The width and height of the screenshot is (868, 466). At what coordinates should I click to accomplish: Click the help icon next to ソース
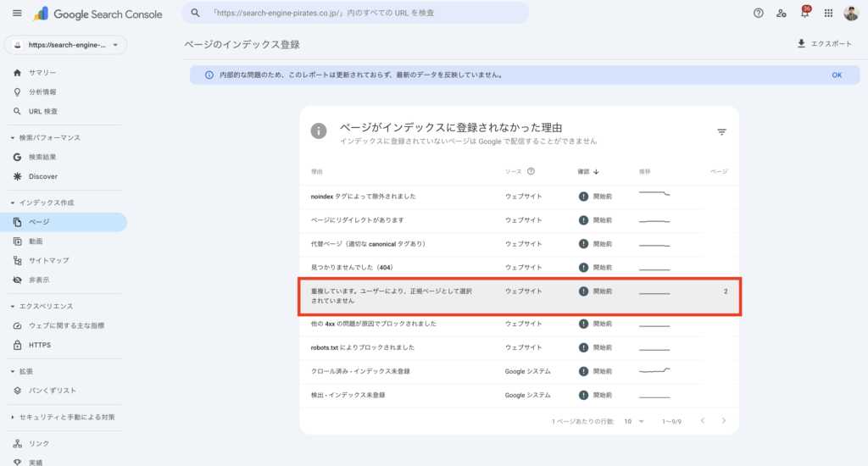pos(531,171)
